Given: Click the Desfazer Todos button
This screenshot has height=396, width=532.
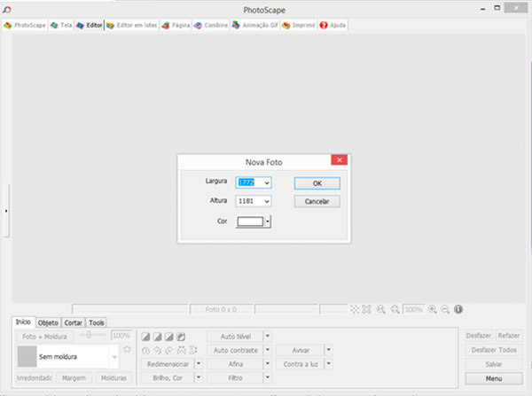Looking at the screenshot, I should (494, 350).
